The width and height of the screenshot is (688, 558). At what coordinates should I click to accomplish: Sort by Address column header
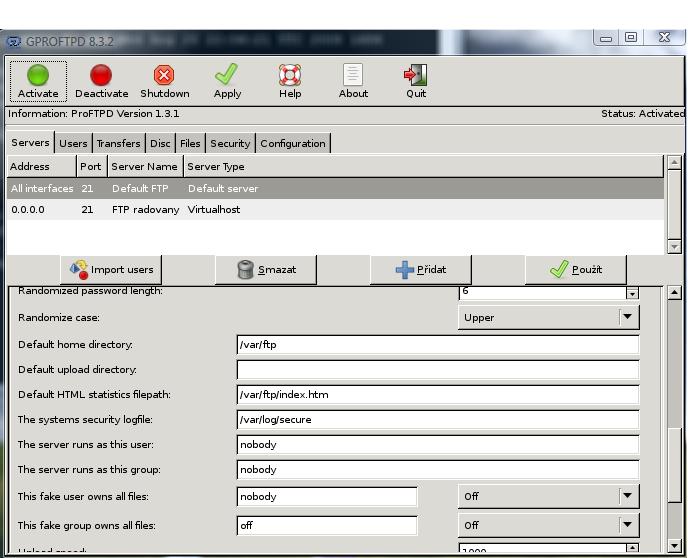42,166
